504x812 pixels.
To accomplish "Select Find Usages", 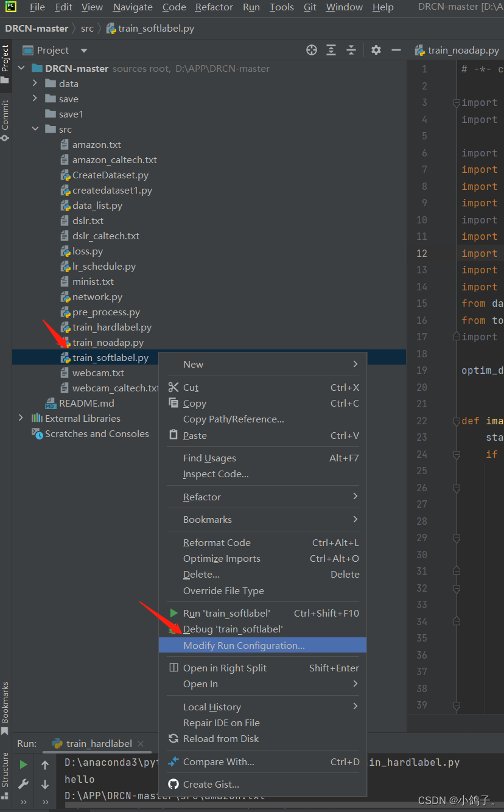I will tap(262, 458).
